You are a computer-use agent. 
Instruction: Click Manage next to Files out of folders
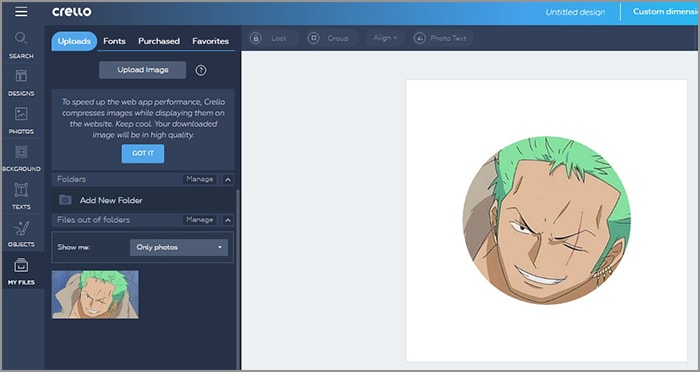click(200, 220)
